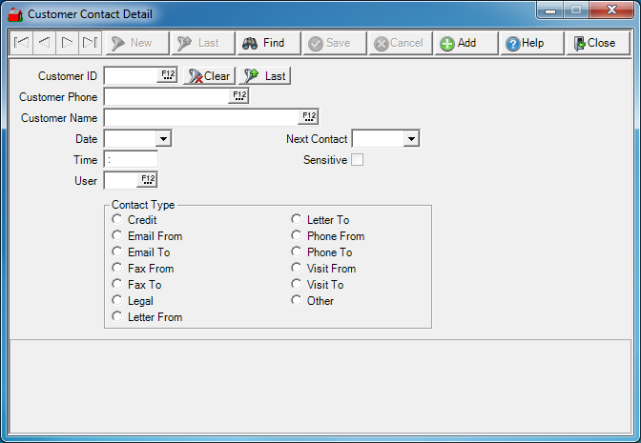This screenshot has width=641, height=443.
Task: Click the Last button beside Clear
Action: (x=265, y=76)
